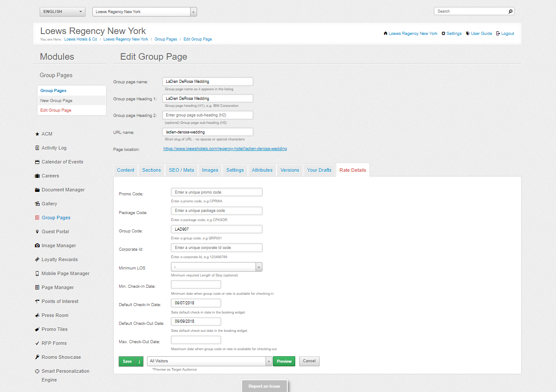Click the Promo Code input field
Viewport: 556px width, 392px height.
coord(217,192)
